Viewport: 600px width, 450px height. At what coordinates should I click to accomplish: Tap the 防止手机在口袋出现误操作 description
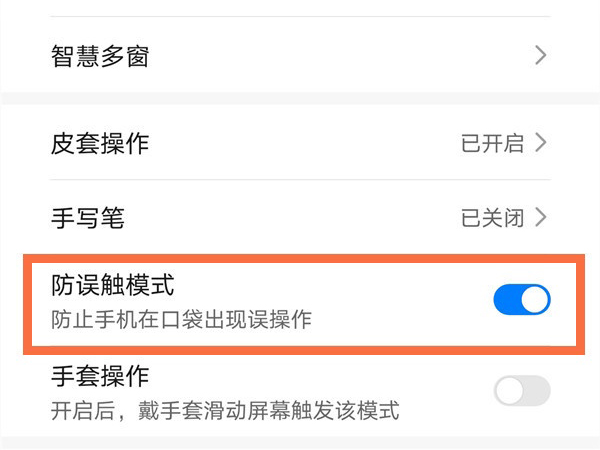coord(181,320)
